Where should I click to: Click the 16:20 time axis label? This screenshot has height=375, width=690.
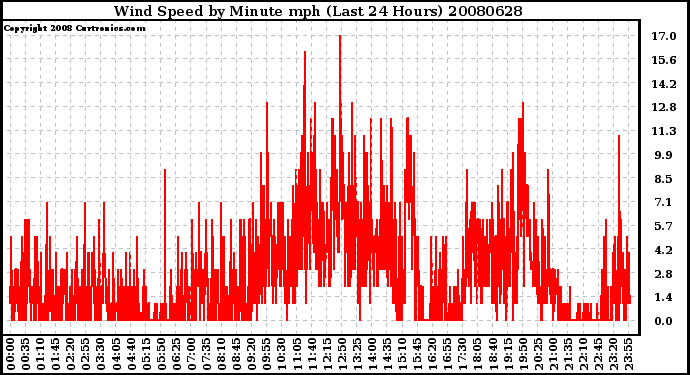[432, 355]
